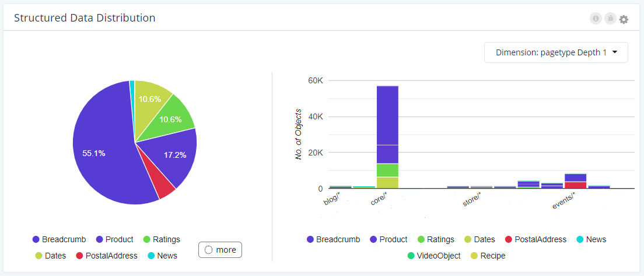This screenshot has width=644, height=276.
Task: Toggle Product series in bar legend
Action: (388, 239)
